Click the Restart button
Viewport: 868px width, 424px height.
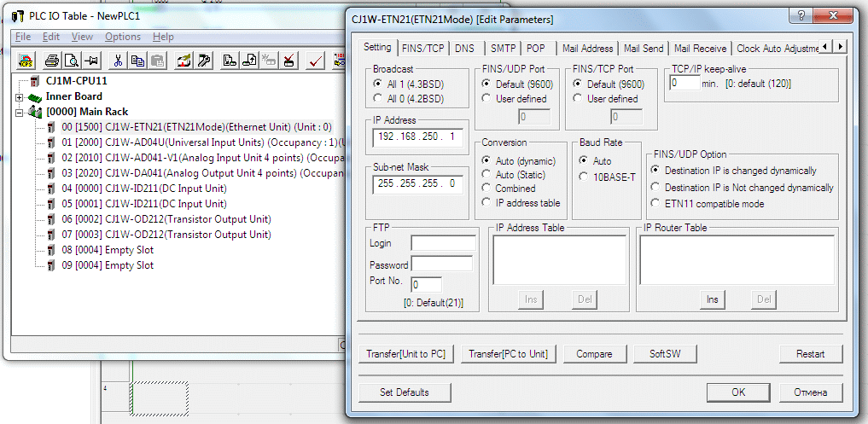(811, 354)
